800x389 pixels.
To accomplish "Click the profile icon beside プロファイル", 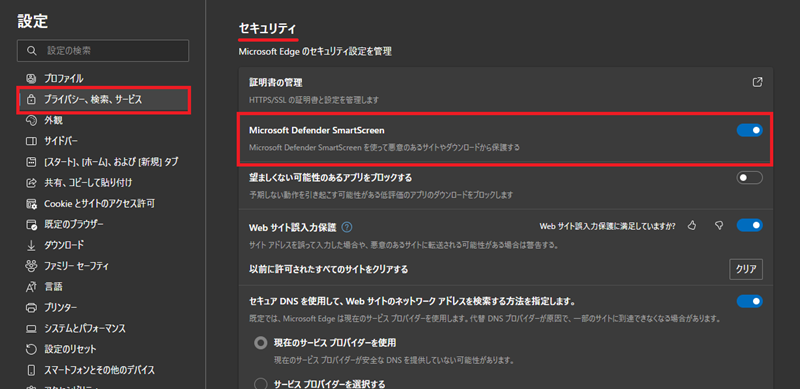I will pos(32,79).
